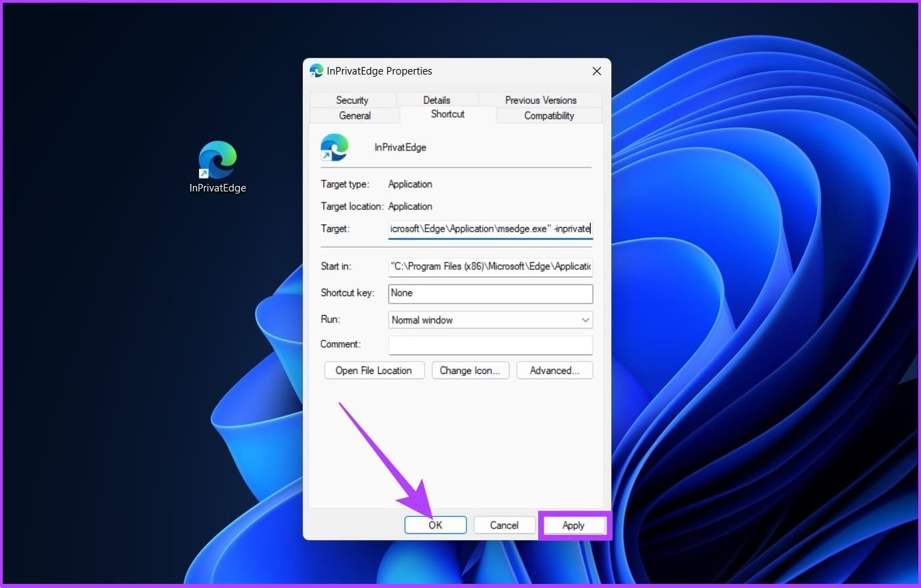Click the Cancel button
This screenshot has width=921, height=588.
click(x=504, y=525)
